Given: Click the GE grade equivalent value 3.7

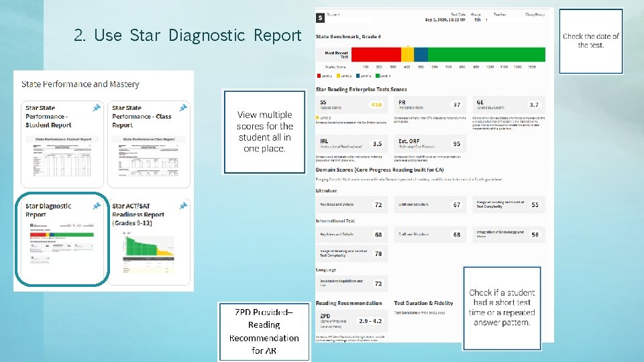Looking at the screenshot, I should tap(534, 105).
